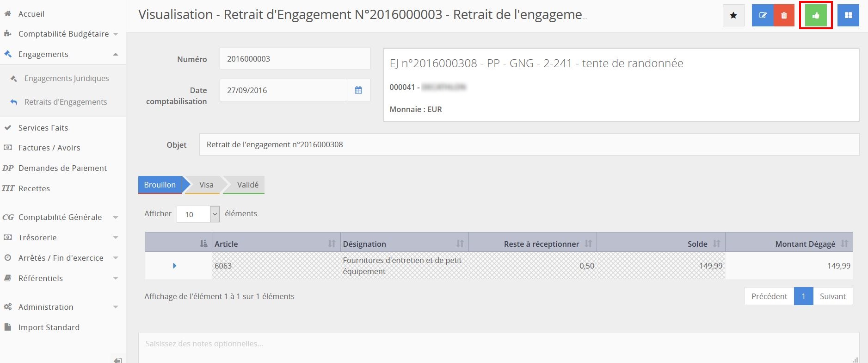Image resolution: width=868 pixels, height=363 pixels.
Task: Click the optional notes text area
Action: tap(498, 346)
